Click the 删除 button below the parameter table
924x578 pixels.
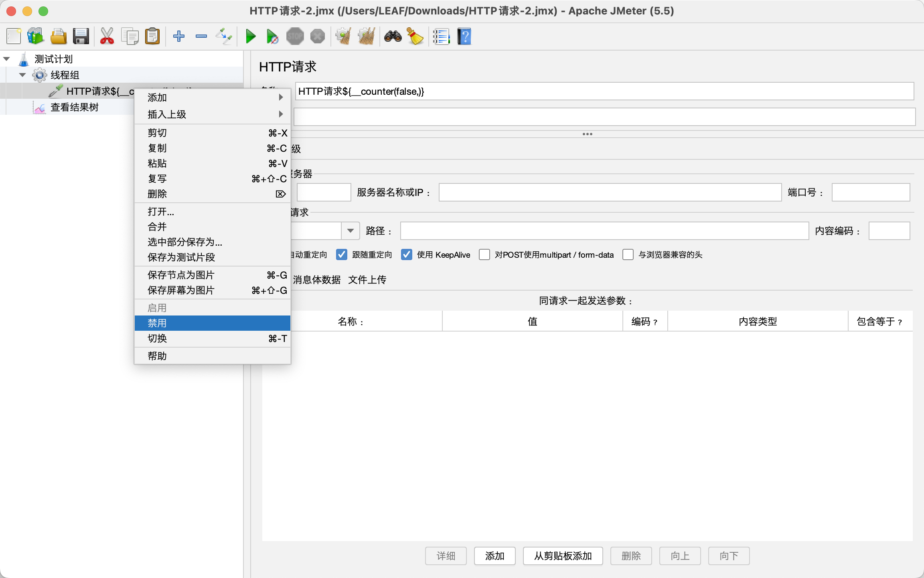(631, 556)
